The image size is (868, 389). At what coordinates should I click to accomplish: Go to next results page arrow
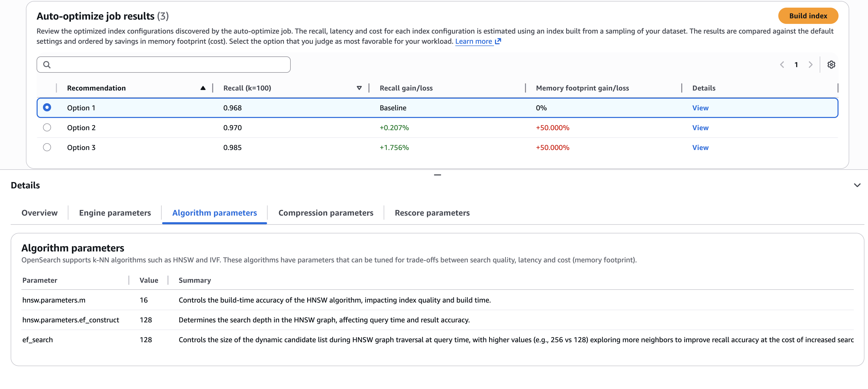(x=810, y=64)
